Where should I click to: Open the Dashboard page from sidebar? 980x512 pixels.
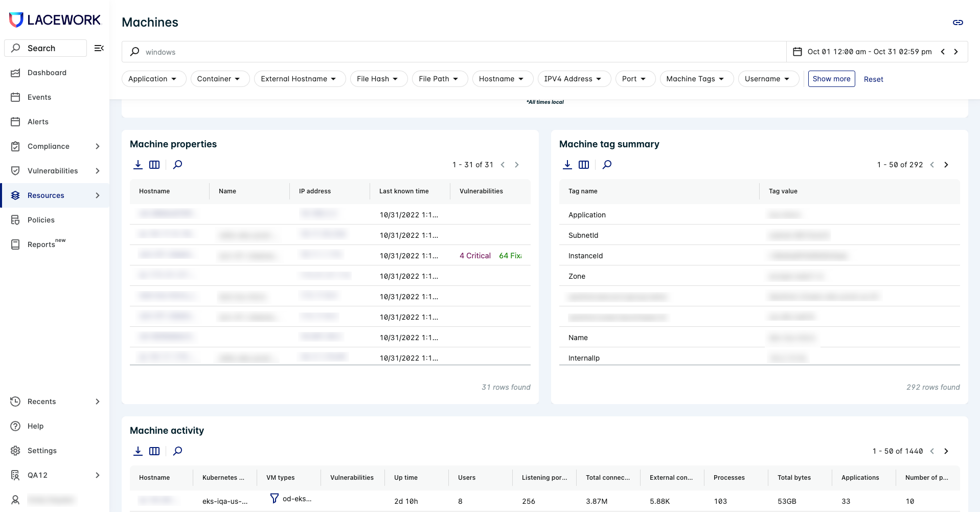[47, 73]
